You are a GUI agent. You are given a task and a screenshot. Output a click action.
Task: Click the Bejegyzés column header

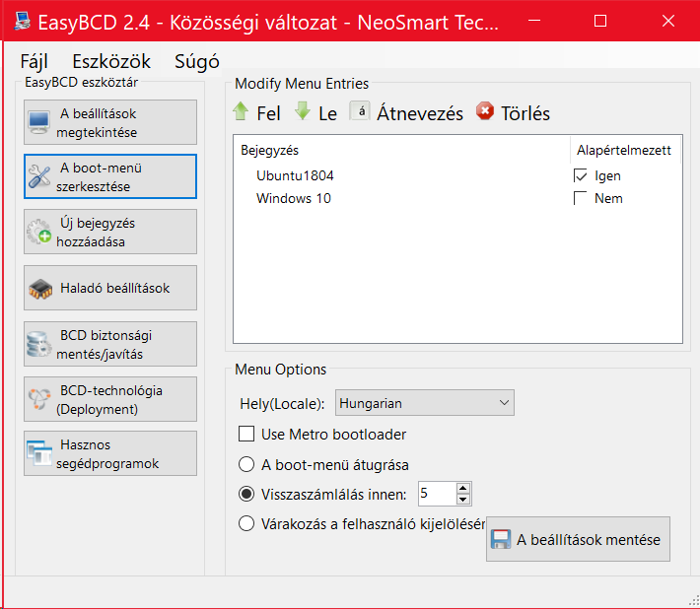pyautogui.click(x=402, y=150)
